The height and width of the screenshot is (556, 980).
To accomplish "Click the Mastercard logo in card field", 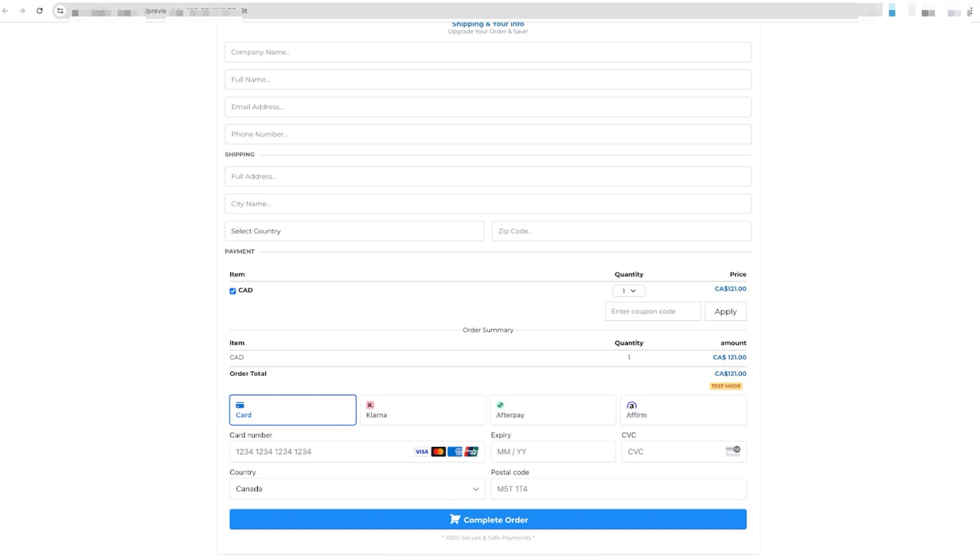I will point(438,452).
